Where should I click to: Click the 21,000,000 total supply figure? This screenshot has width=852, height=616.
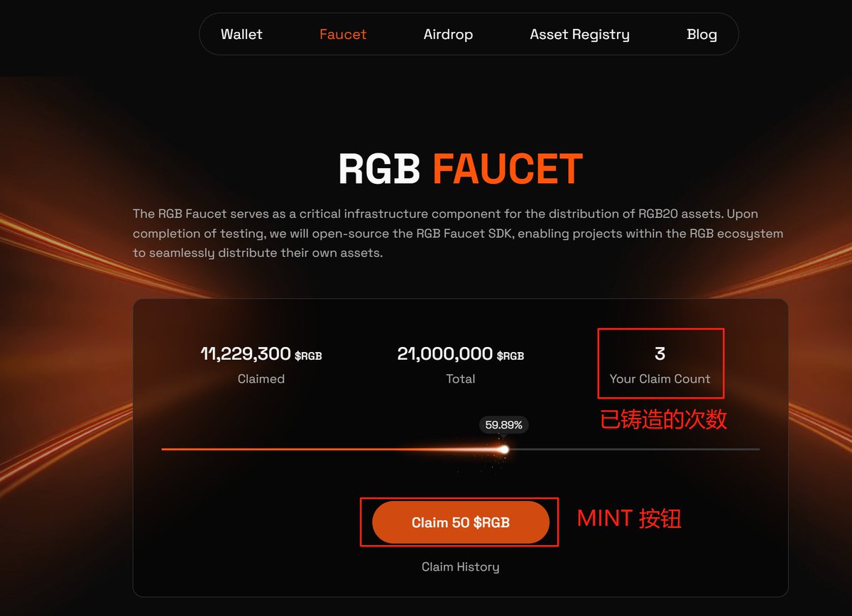(x=445, y=353)
